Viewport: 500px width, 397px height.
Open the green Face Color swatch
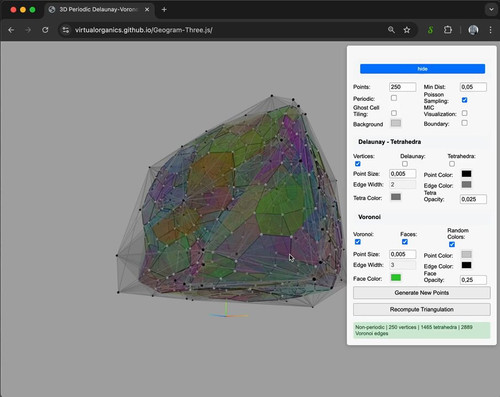tap(396, 278)
